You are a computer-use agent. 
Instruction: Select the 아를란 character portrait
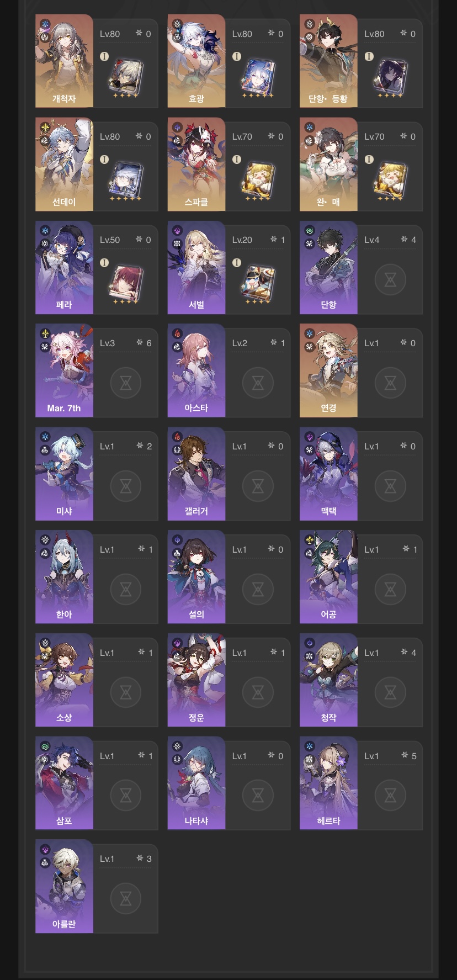[64, 887]
